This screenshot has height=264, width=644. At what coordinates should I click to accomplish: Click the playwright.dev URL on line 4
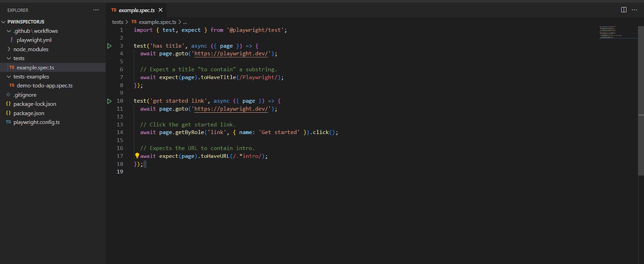[231, 53]
